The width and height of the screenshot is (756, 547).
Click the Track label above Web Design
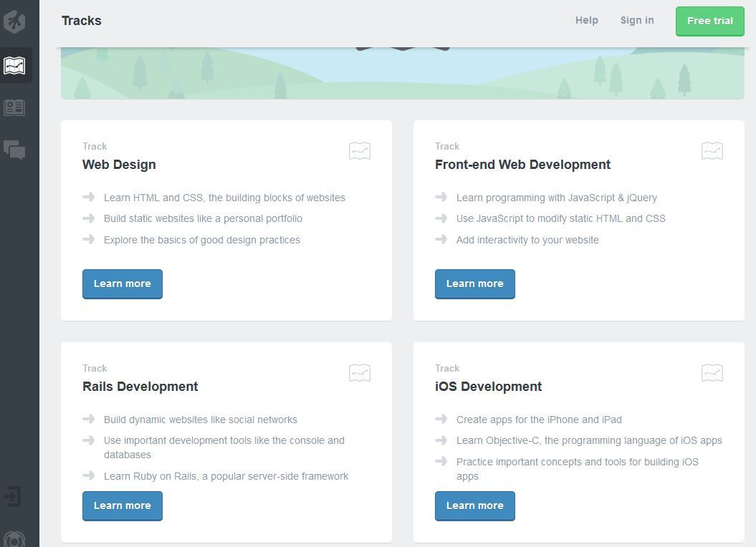[95, 146]
